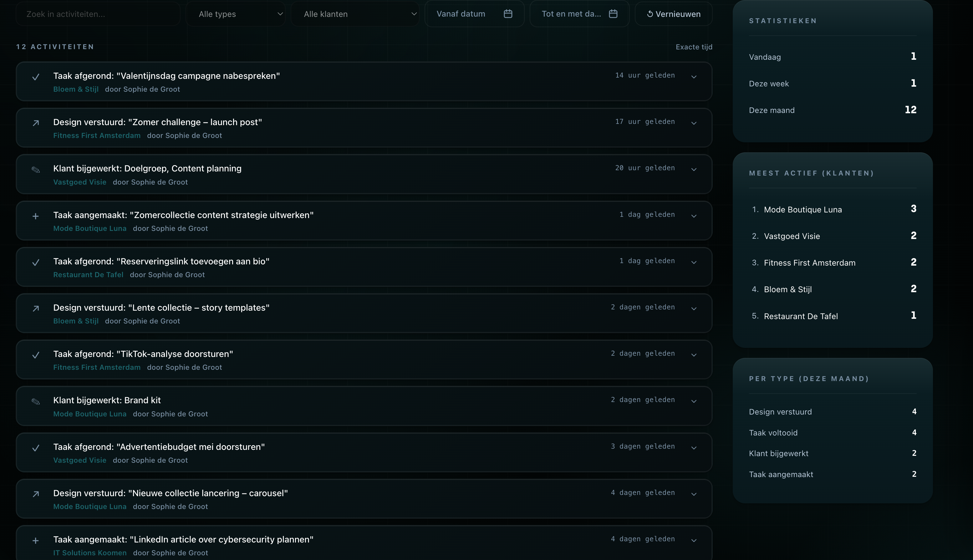Open IT Solutions Koomen client link
Screen dimensions: 973x560
click(89, 553)
